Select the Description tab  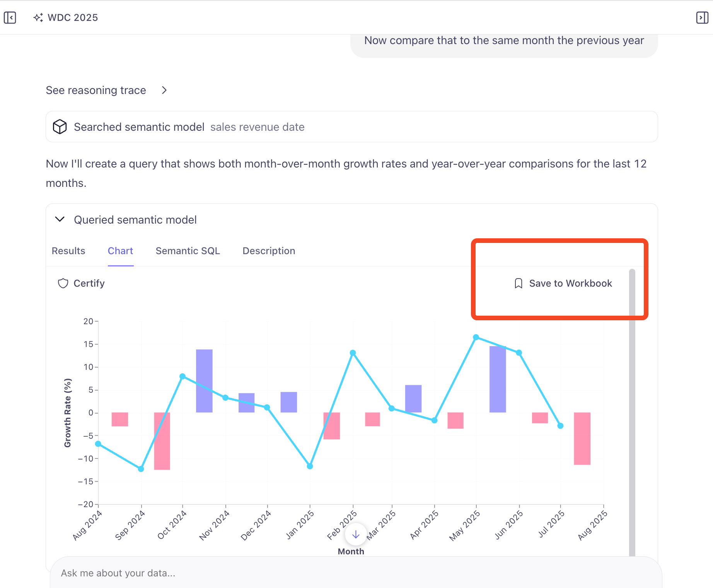[x=269, y=251]
